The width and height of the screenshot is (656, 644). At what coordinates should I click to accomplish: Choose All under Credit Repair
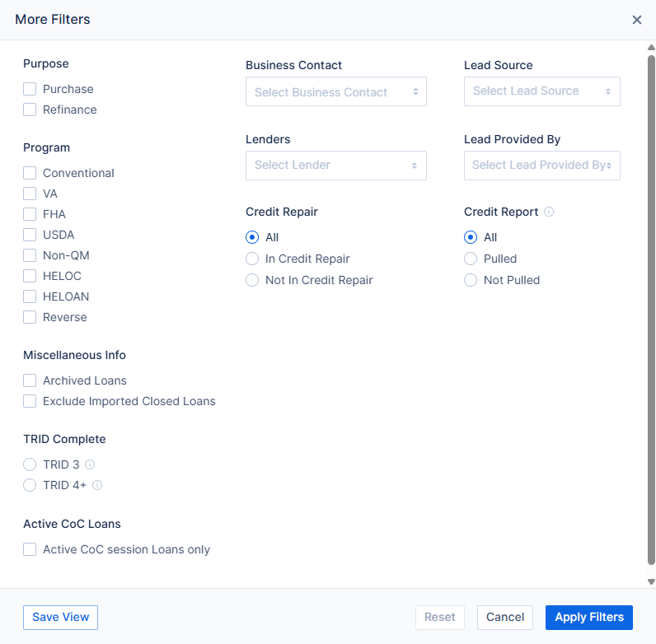[252, 237]
